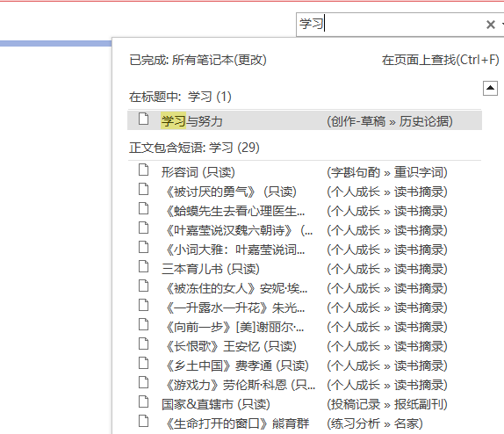Open 《向前一步》[美]谢丽尔 result

point(305,327)
